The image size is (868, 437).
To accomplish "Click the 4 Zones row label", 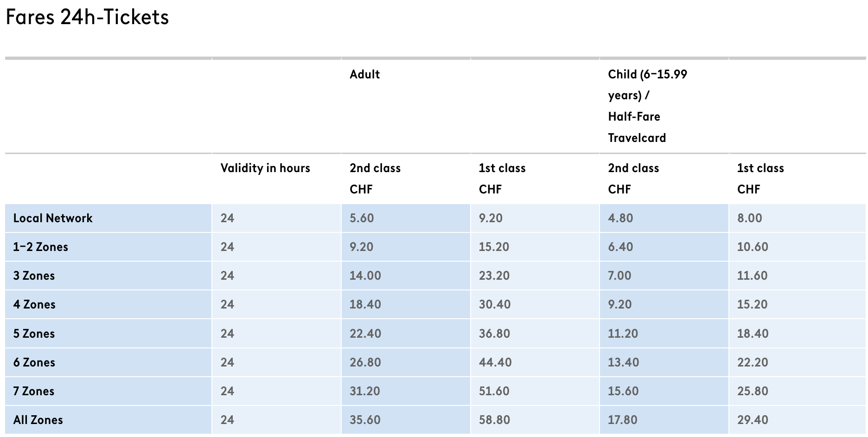I will 34,304.
